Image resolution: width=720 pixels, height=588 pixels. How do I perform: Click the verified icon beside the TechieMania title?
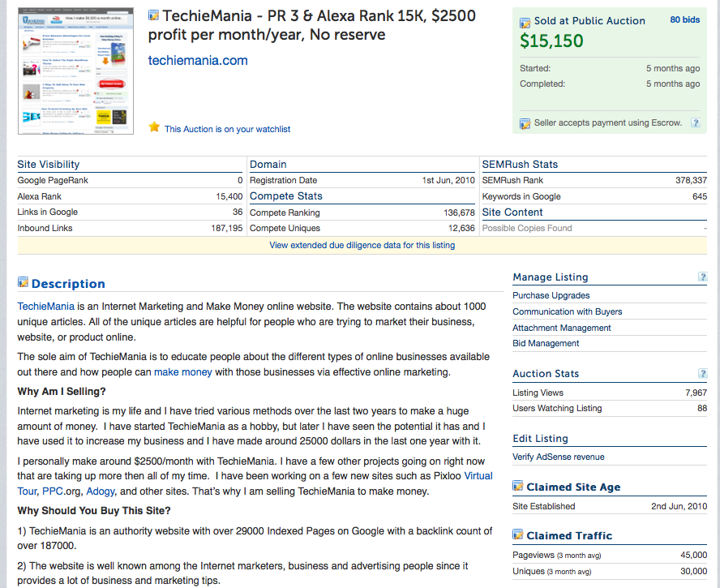153,15
